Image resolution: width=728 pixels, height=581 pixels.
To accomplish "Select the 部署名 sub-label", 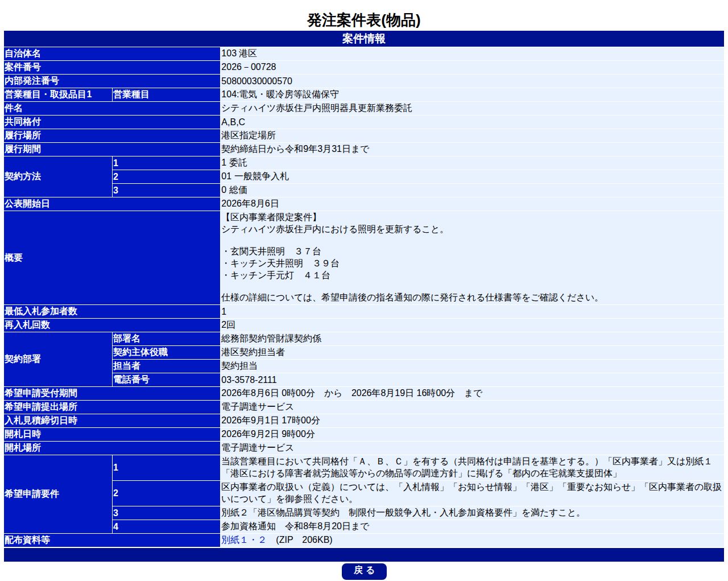I will (126, 339).
